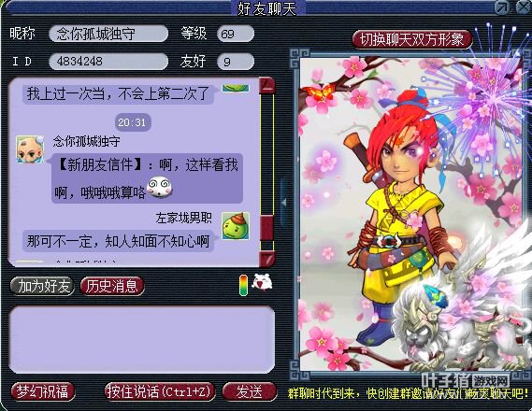Open 历史消息 message history

coord(112,286)
